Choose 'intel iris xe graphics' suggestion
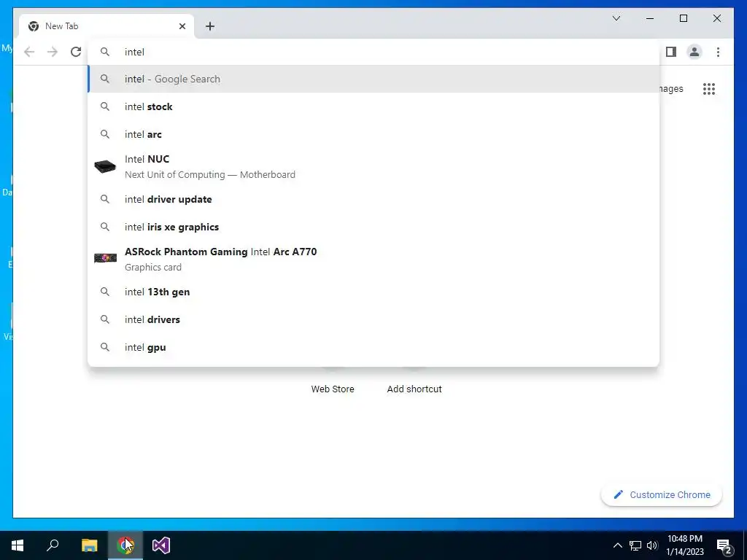The image size is (747, 560). 374,227
